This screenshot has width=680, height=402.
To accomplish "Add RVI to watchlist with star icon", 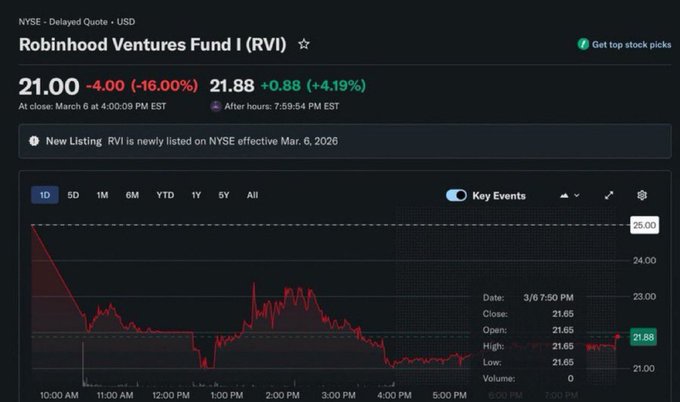I will click(x=304, y=45).
